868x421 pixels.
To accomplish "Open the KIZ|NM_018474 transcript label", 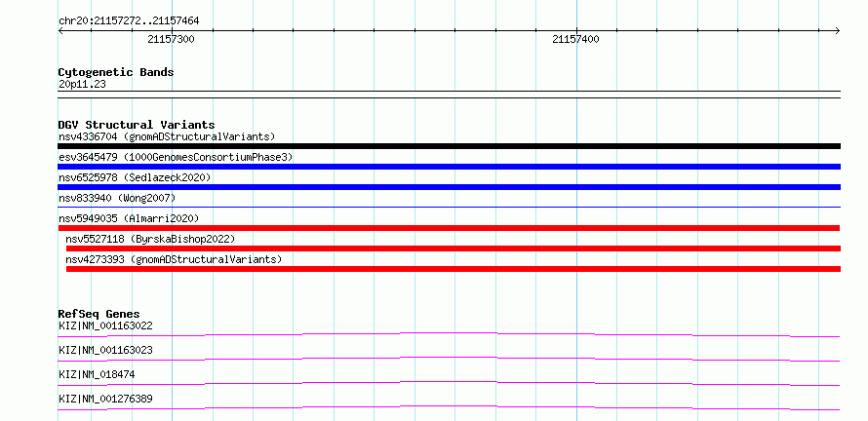I will [97, 374].
